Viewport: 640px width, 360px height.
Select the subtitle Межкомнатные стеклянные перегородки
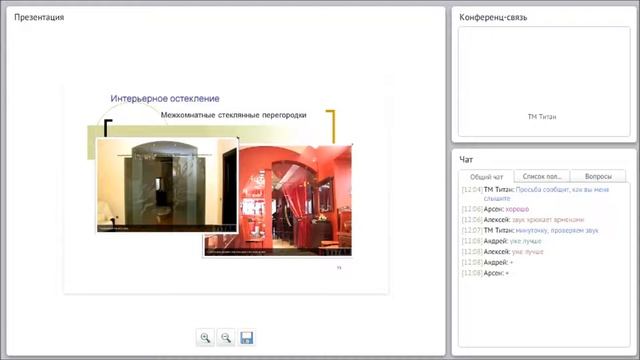tap(233, 115)
